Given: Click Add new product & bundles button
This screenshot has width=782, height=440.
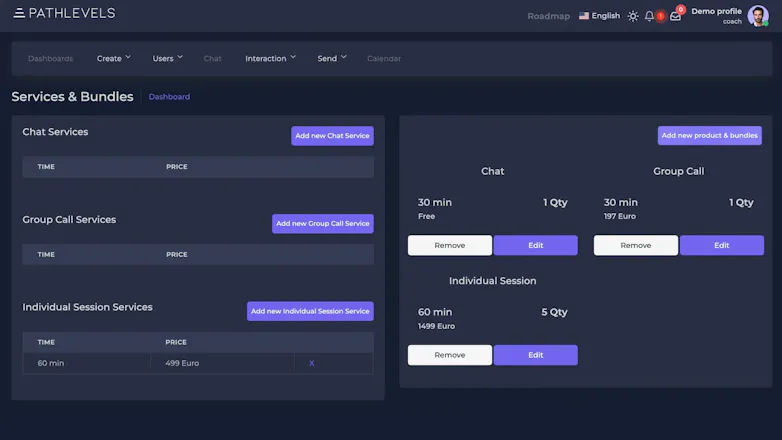Looking at the screenshot, I should (x=710, y=135).
